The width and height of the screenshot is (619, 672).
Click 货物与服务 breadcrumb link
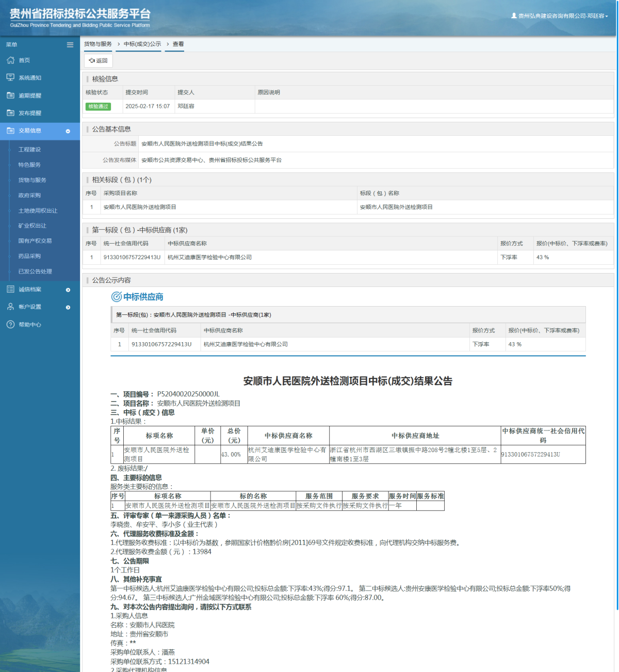tap(98, 44)
